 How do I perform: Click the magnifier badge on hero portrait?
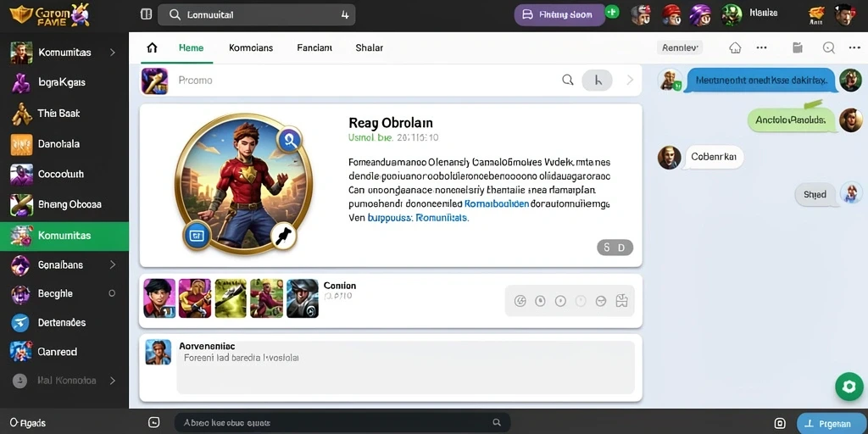290,141
